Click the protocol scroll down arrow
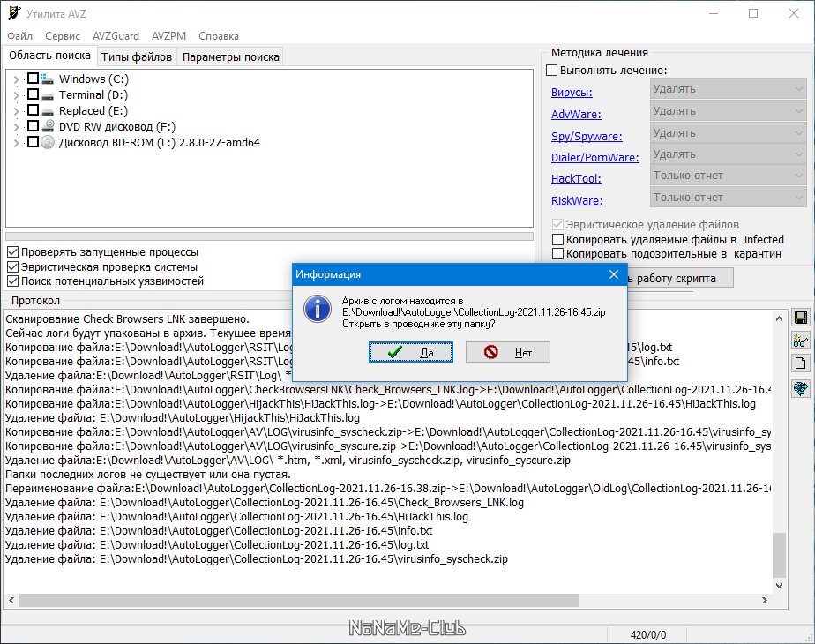This screenshot has height=644, width=815. click(x=779, y=585)
